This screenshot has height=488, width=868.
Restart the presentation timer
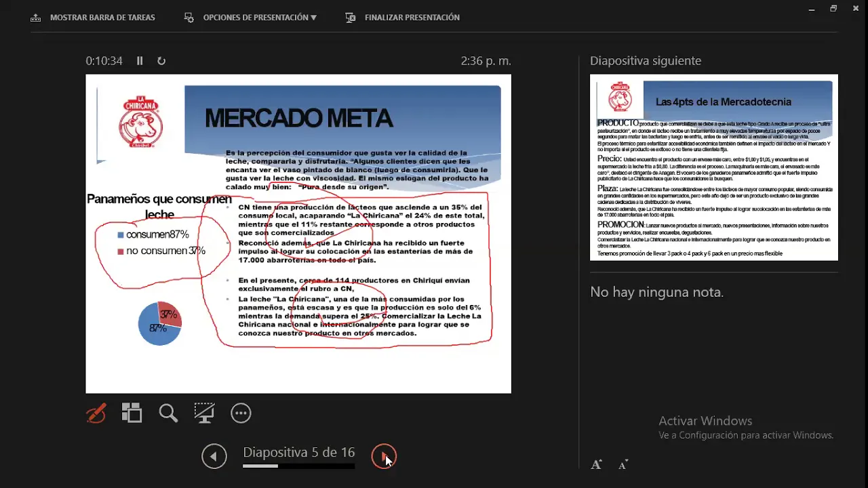[161, 61]
